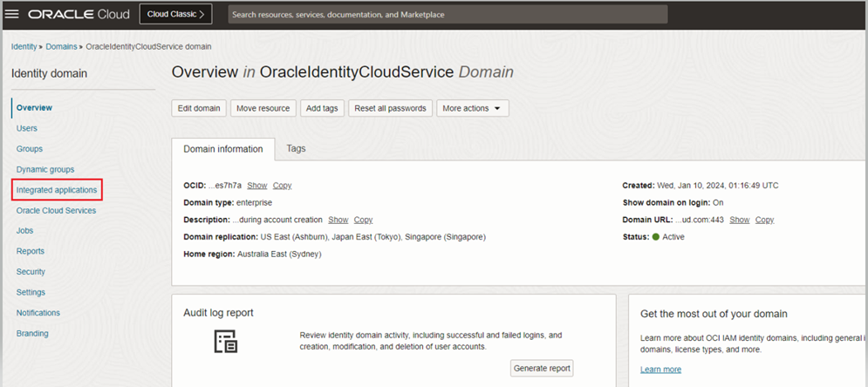Click Show domain on login value

pos(717,203)
